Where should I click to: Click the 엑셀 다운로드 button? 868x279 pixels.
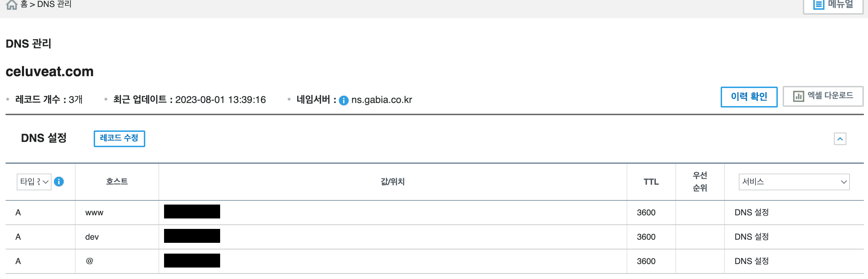click(823, 96)
